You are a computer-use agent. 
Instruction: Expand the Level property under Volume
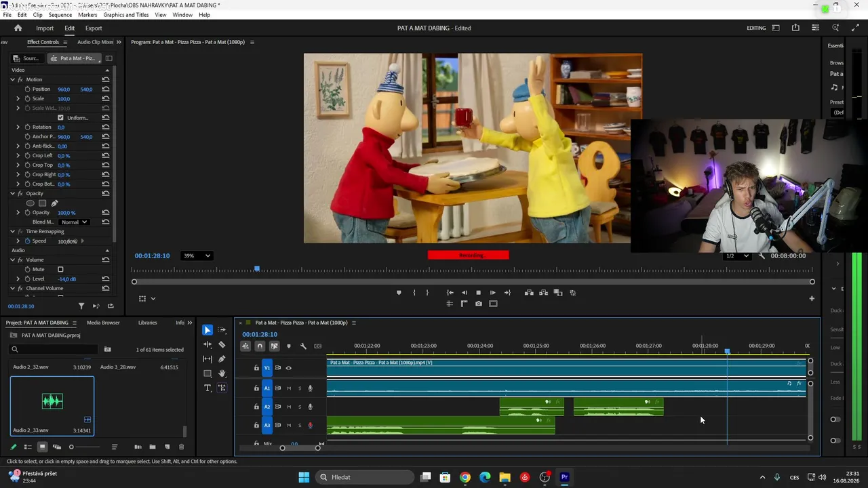point(18,279)
